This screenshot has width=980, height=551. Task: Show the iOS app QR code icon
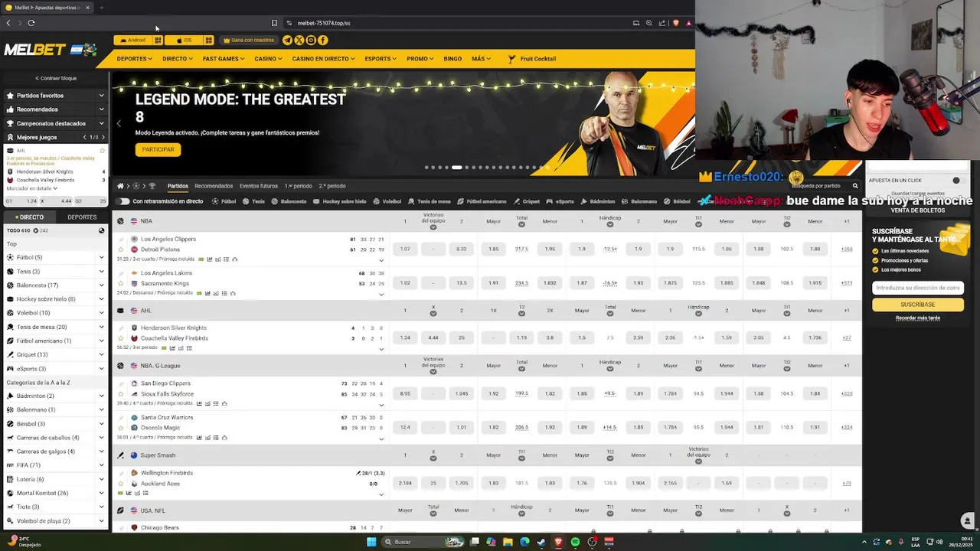click(x=208, y=40)
